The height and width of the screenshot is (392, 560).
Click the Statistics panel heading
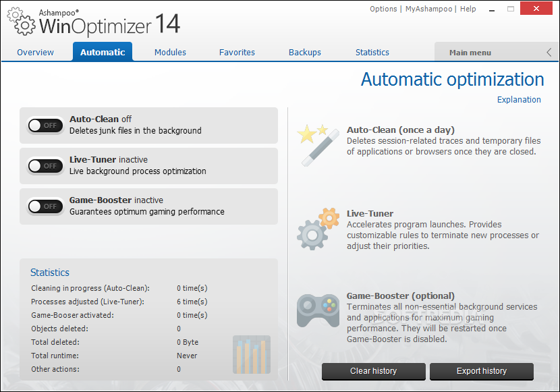click(50, 273)
